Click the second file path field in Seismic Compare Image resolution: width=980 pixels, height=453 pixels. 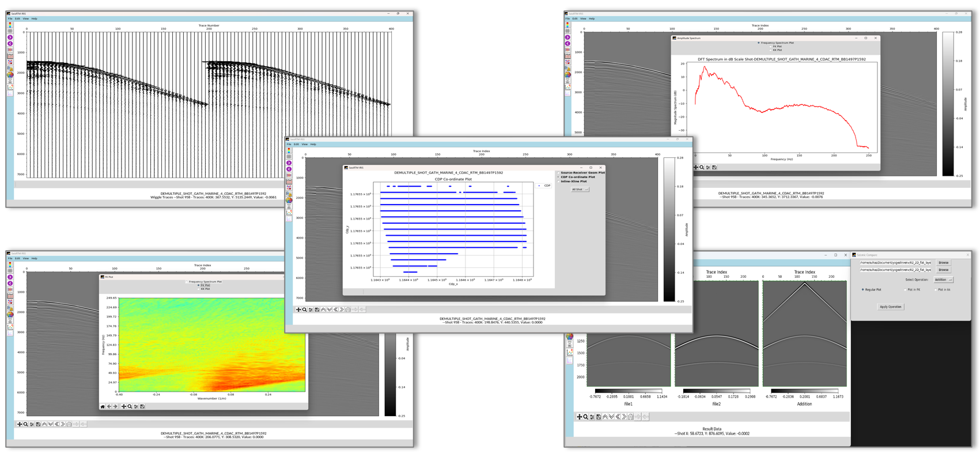coord(895,270)
